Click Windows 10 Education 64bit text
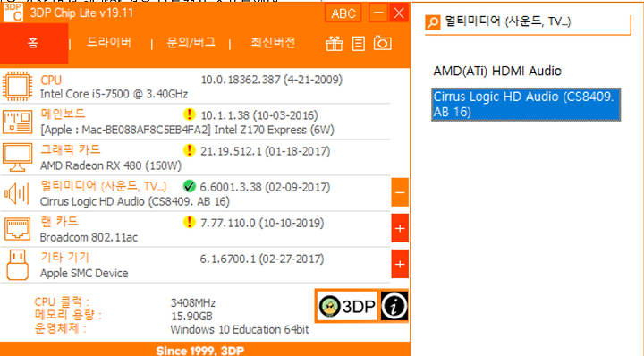 click(x=240, y=330)
